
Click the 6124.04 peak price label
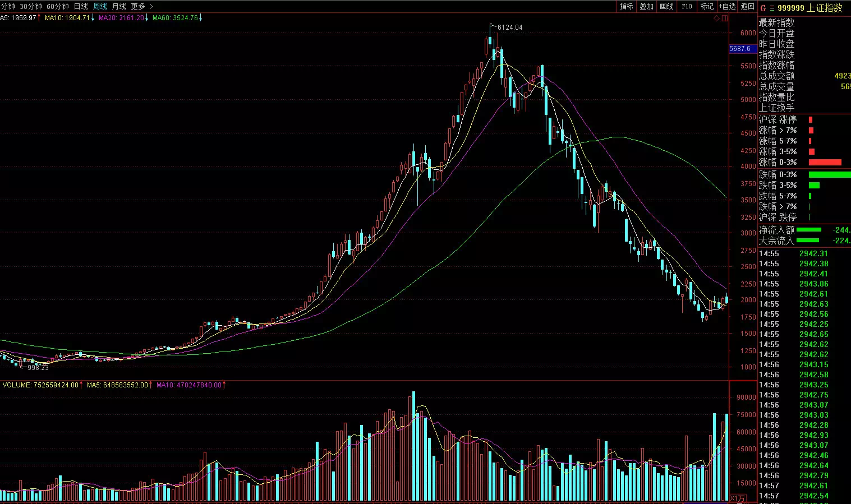(x=510, y=27)
